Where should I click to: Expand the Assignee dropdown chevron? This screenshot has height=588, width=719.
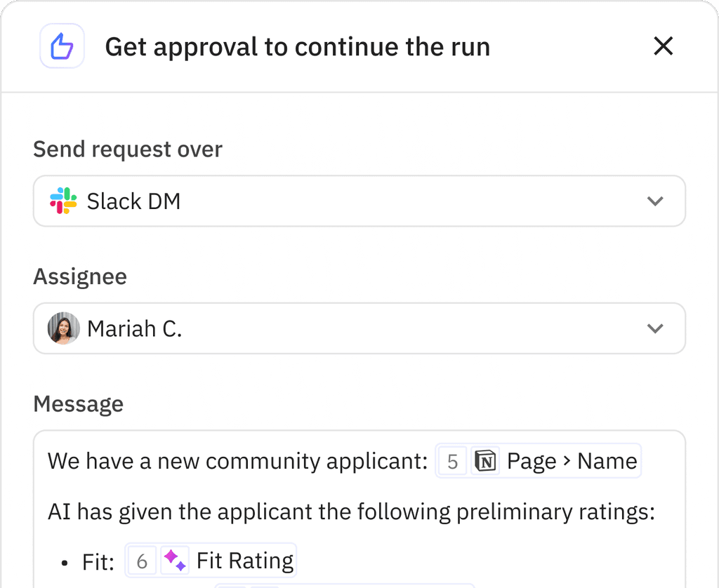pos(654,328)
